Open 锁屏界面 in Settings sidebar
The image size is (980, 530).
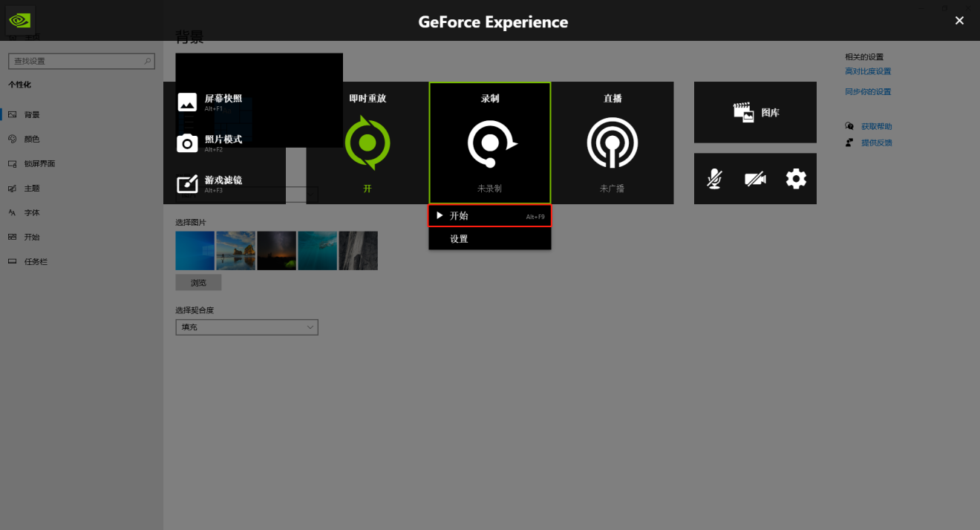82,163
